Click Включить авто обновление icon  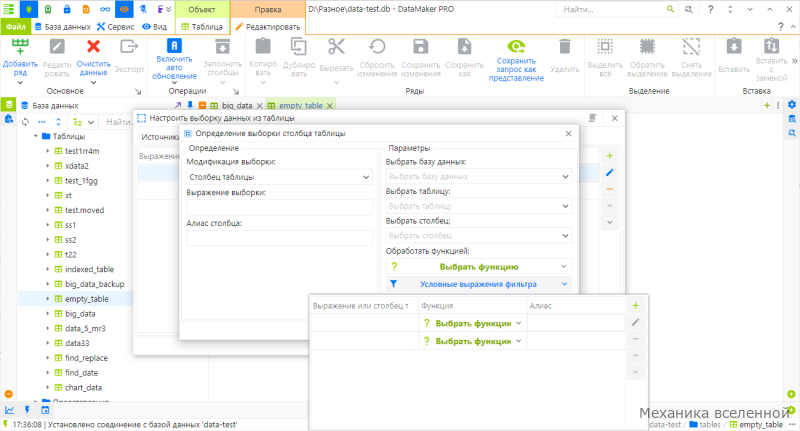(x=174, y=45)
